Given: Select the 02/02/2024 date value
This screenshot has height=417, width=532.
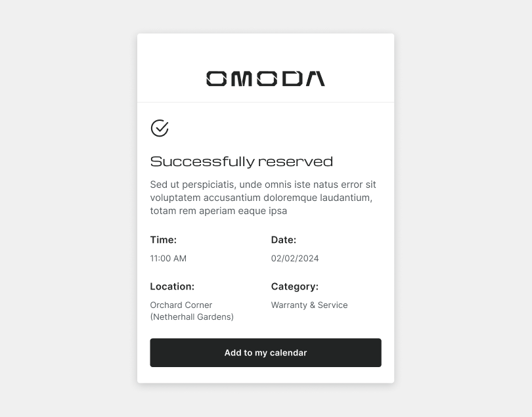Looking at the screenshot, I should (x=295, y=258).
